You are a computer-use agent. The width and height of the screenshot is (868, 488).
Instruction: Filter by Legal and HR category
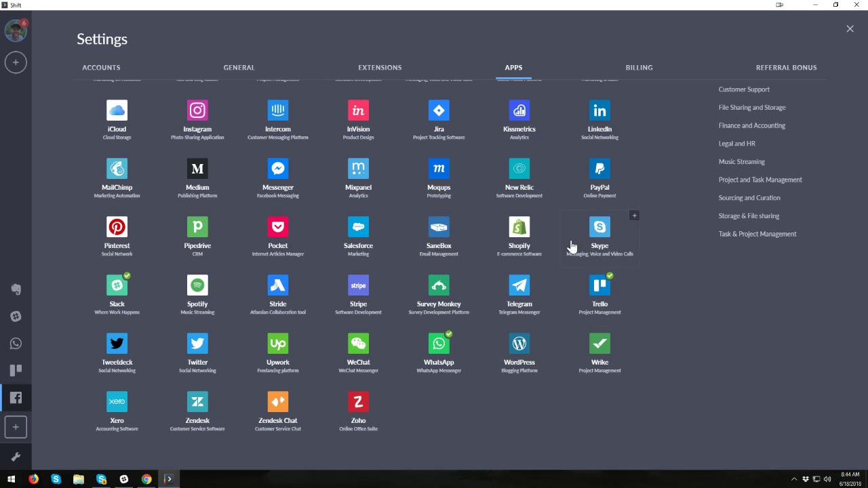pyautogui.click(x=736, y=144)
